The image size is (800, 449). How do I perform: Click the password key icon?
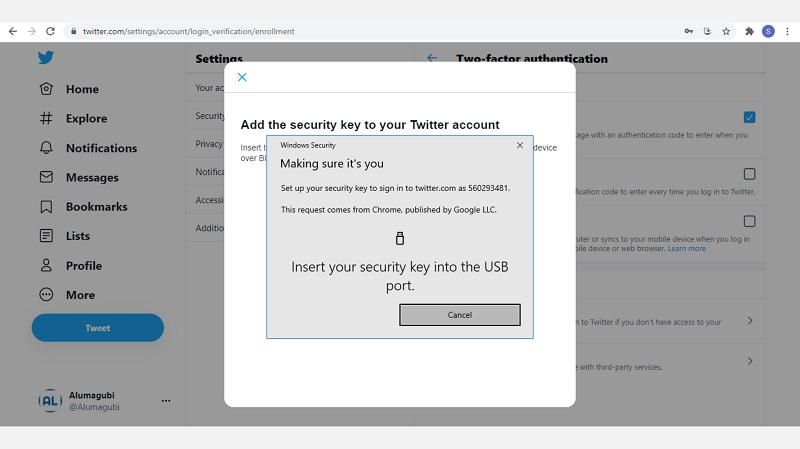[x=688, y=31]
